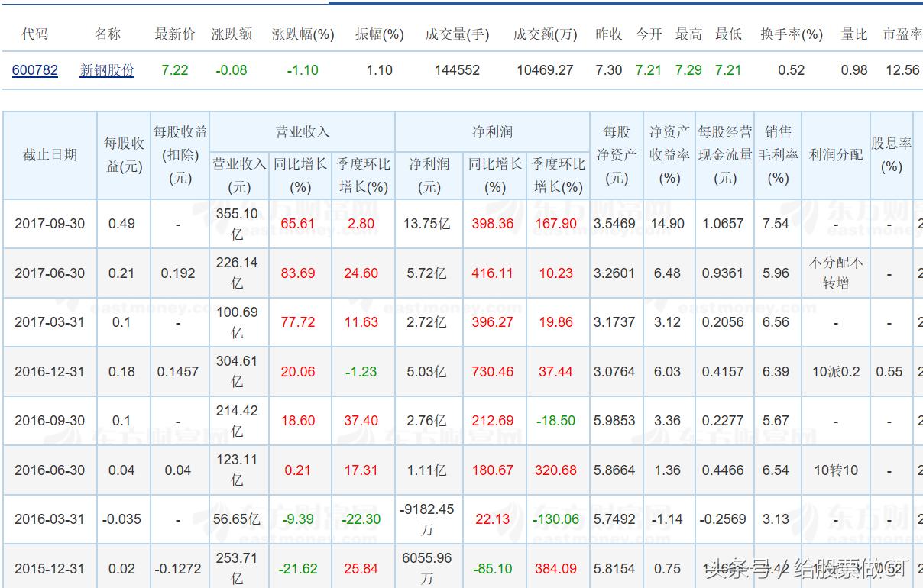
Task: Click the 10转10 profit distribution cell
Action: pyautogui.click(x=836, y=470)
